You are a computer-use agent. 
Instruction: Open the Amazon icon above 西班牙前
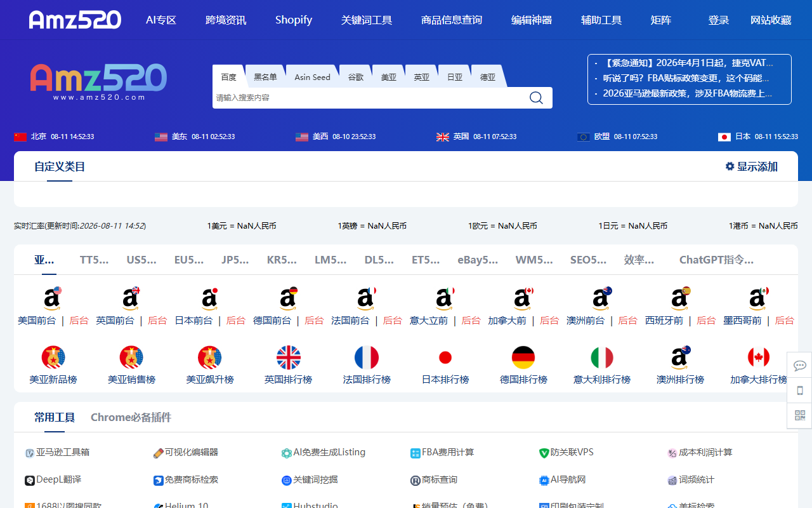pyautogui.click(x=681, y=298)
